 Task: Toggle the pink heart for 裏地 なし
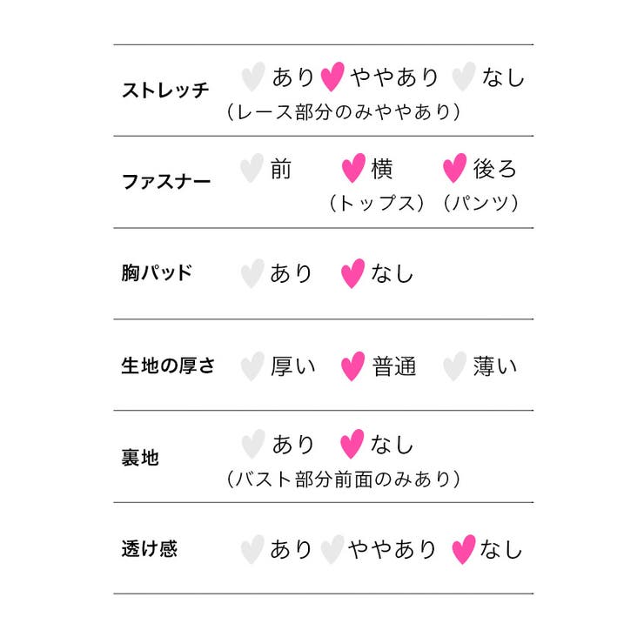tap(352, 445)
